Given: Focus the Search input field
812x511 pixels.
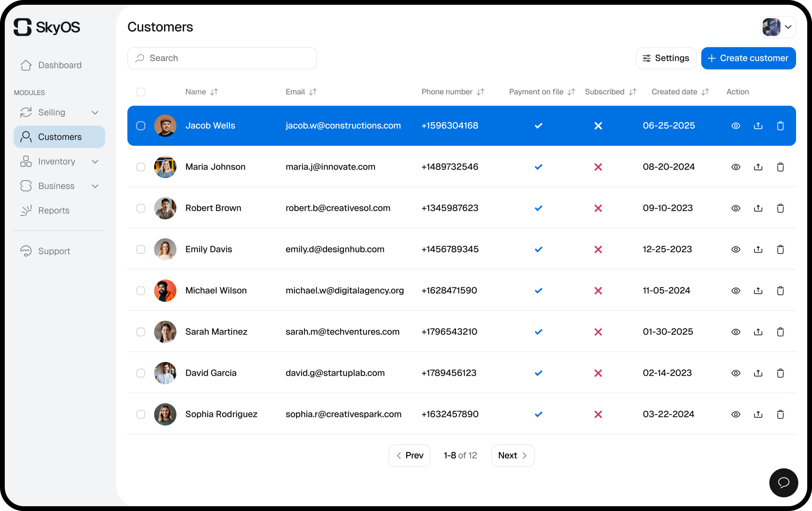Looking at the screenshot, I should point(222,58).
